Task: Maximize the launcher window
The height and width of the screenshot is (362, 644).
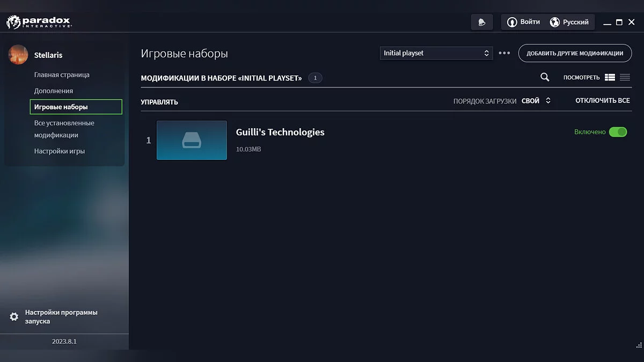Action: [x=619, y=23]
